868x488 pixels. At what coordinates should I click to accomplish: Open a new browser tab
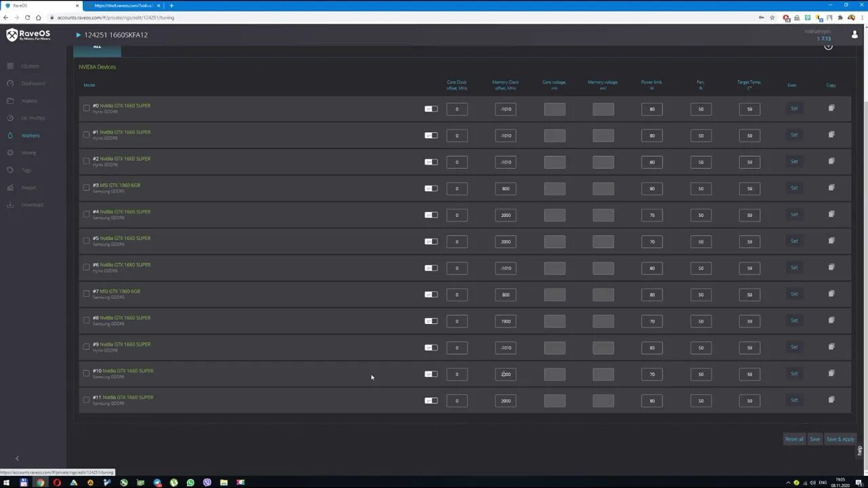point(172,5)
